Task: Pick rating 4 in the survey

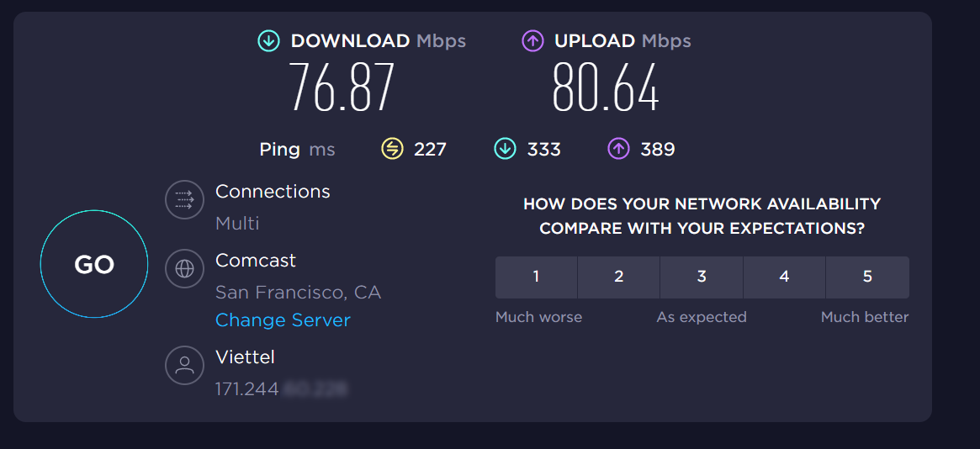Action: pyautogui.click(x=784, y=277)
